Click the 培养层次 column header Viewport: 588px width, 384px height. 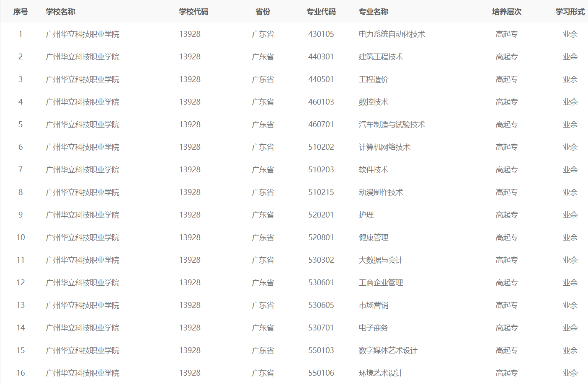point(507,12)
